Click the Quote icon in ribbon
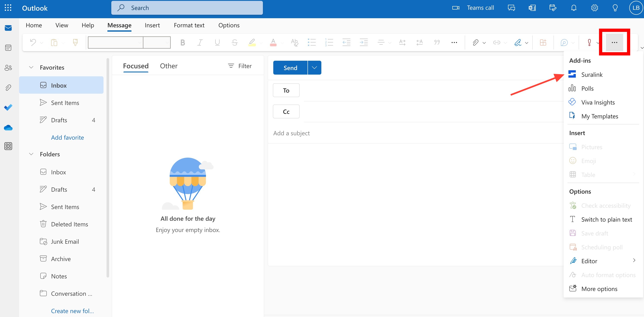The width and height of the screenshot is (644, 317). point(437,42)
